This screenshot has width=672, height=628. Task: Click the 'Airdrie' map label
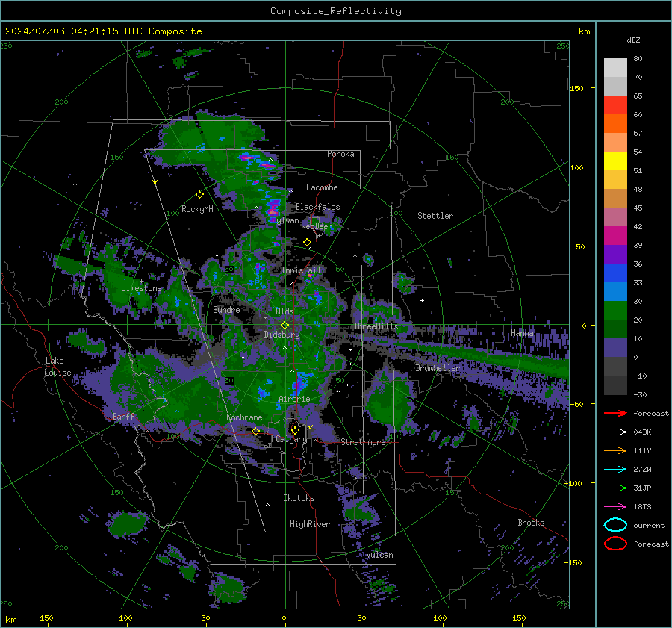pos(294,399)
